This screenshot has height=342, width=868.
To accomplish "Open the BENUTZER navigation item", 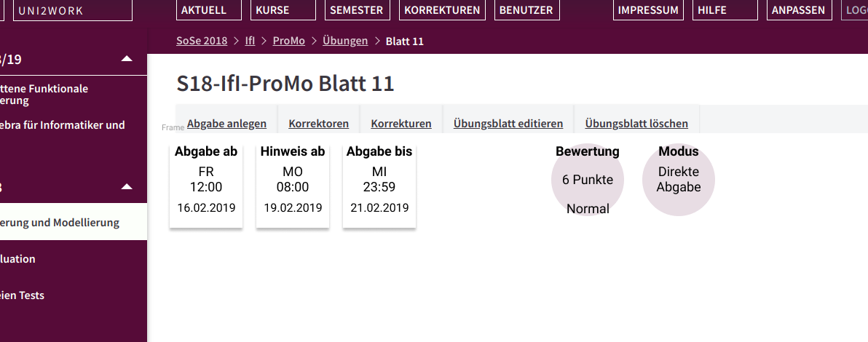I will [526, 10].
